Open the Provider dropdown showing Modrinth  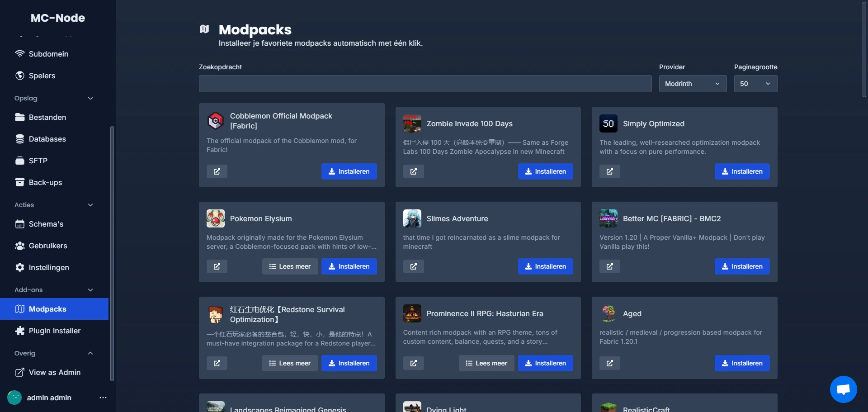[x=692, y=84]
